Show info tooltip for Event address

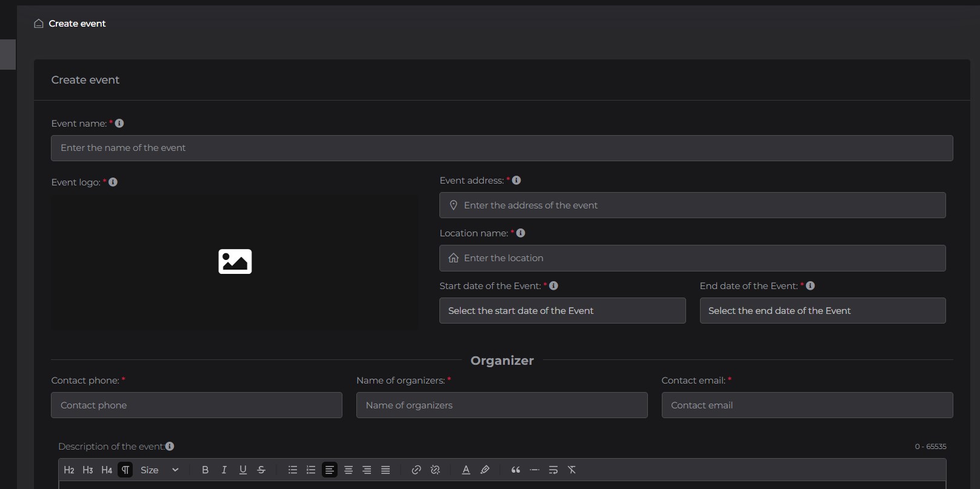516,181
